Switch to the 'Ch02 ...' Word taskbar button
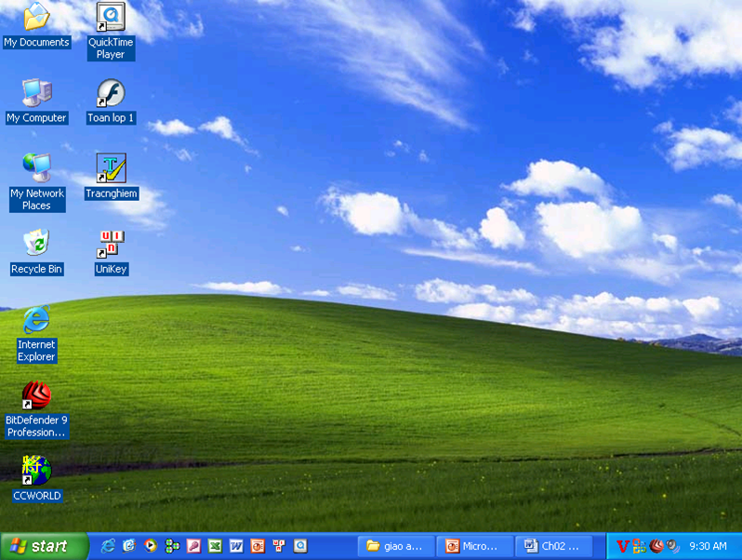This screenshot has width=742, height=560. pyautogui.click(x=553, y=546)
